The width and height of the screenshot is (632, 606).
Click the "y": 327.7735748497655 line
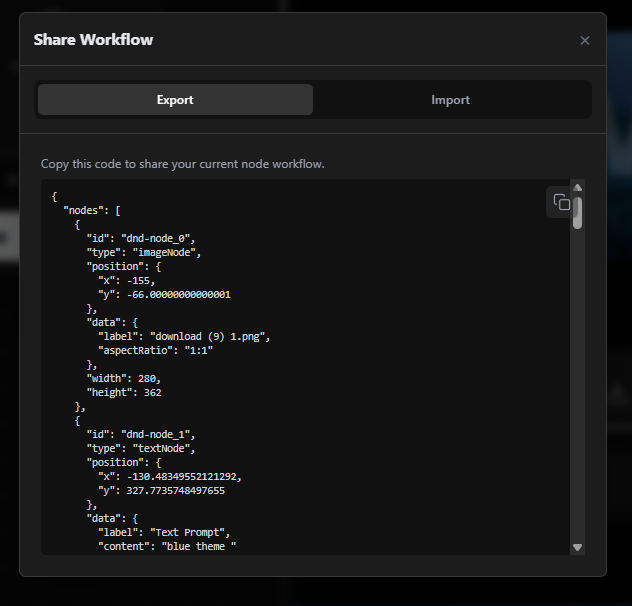click(x=161, y=491)
